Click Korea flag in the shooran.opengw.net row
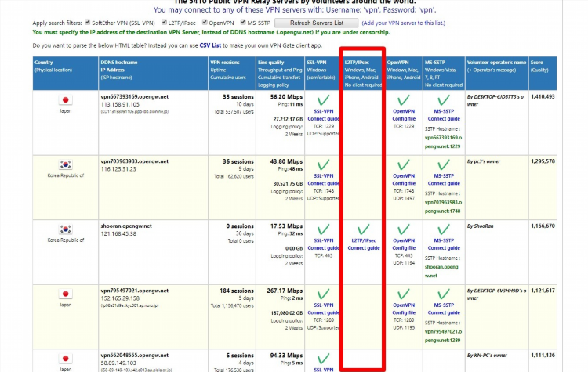Image resolution: width=588 pixels, height=372 pixels. (65, 229)
